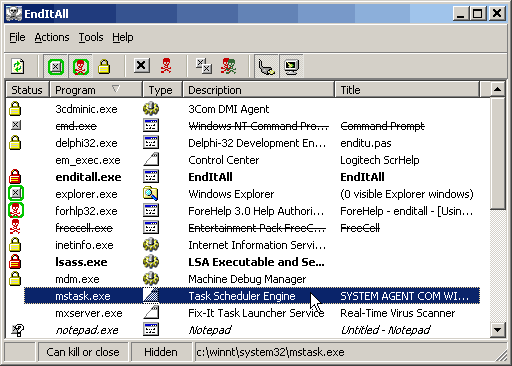Screen dimensions: 512x366
Task: Select the italic notepad.exe entry
Action: click(x=87, y=330)
